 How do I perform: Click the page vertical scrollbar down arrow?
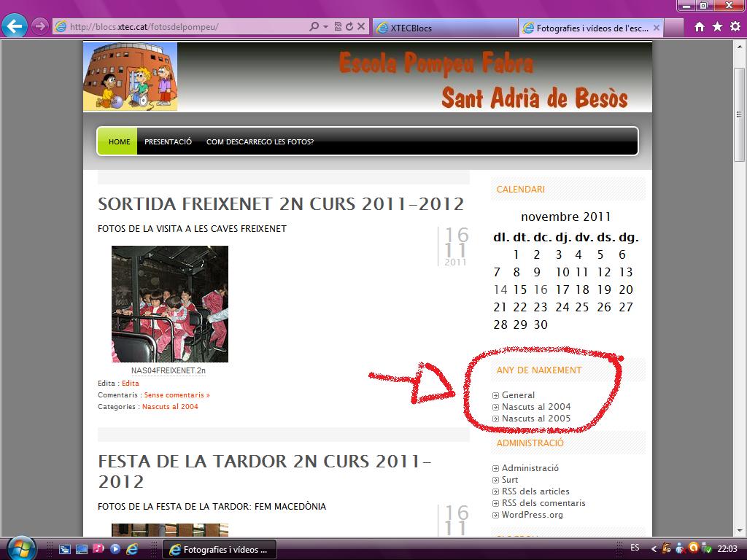pos(740,531)
